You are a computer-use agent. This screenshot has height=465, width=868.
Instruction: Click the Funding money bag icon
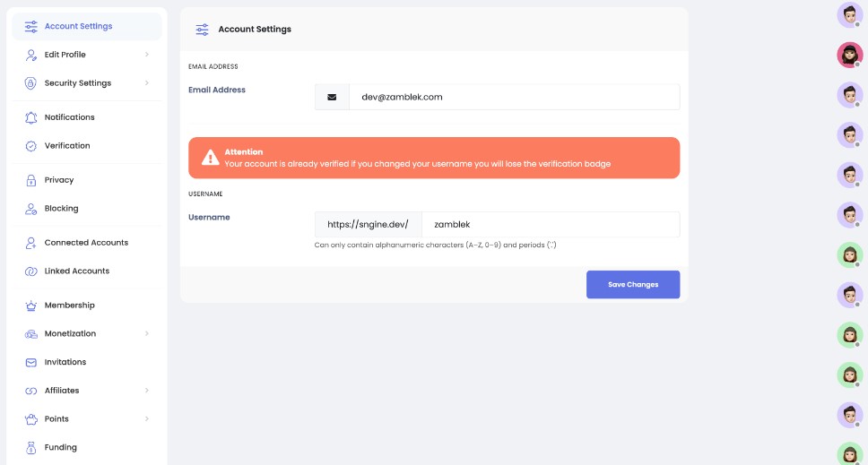31,448
